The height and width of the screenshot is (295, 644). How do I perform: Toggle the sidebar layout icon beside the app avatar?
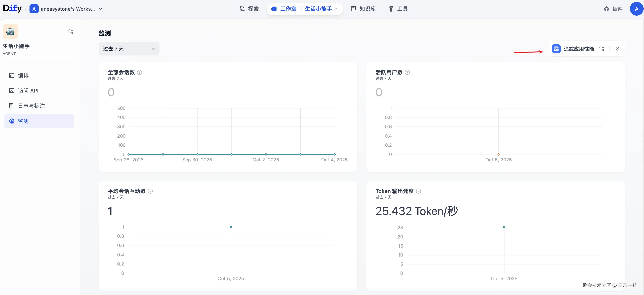(71, 32)
